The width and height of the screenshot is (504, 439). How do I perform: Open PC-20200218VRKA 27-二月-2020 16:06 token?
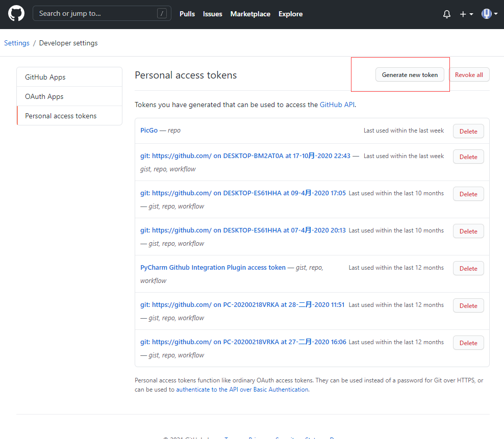click(243, 342)
